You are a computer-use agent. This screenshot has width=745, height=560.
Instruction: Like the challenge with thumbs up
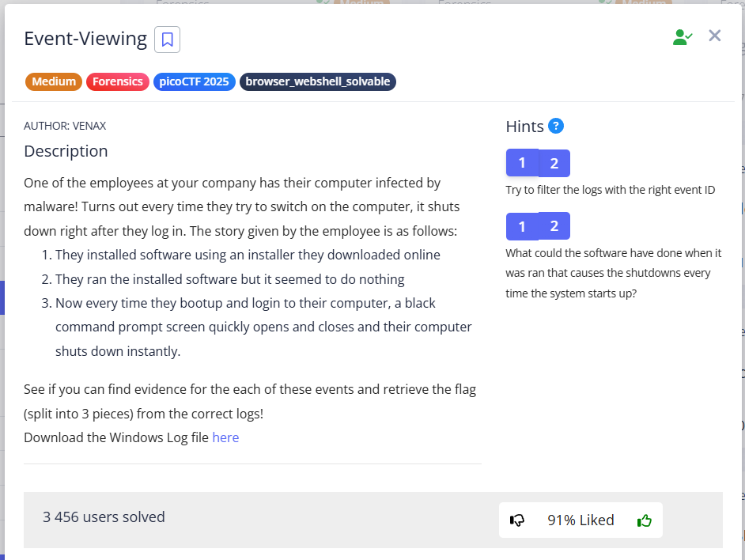point(645,520)
